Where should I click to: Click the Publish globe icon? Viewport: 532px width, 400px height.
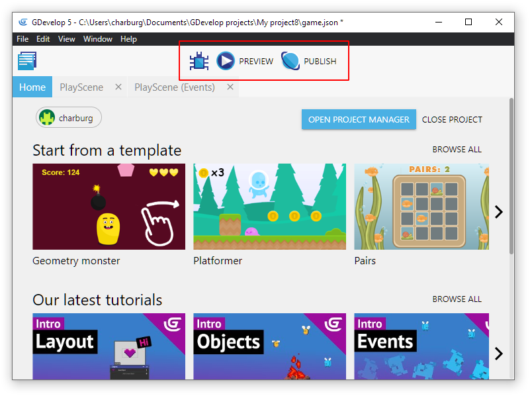click(x=290, y=62)
